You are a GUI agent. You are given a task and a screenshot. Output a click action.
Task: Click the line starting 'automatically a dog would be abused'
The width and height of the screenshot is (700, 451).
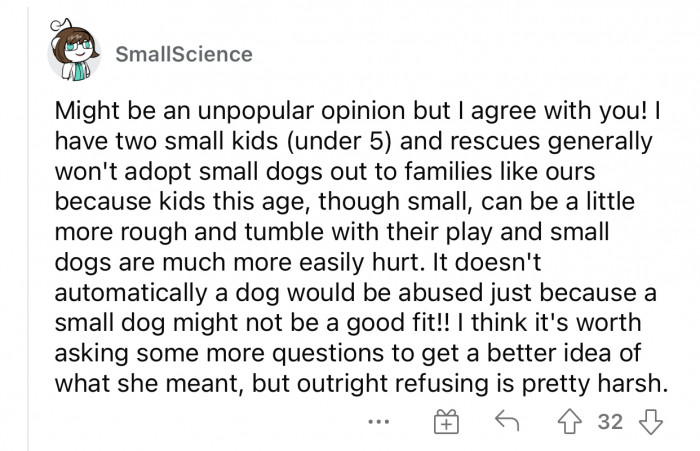(x=356, y=292)
